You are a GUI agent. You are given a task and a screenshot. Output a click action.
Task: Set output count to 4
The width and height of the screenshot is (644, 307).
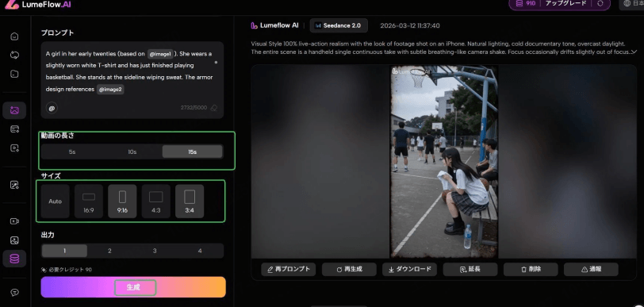click(200, 251)
